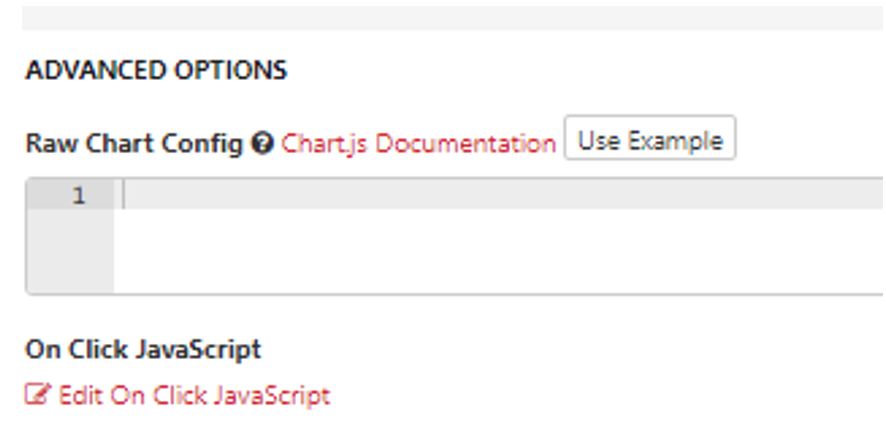Click the Raw Chart Config label
Viewport: 886px width, 430px height.
tap(134, 144)
